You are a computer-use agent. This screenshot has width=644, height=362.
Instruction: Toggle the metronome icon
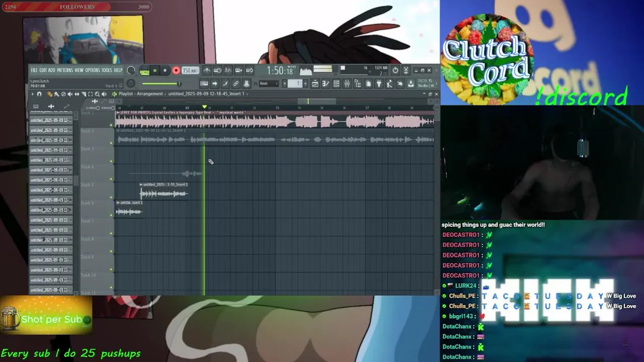[207, 70]
